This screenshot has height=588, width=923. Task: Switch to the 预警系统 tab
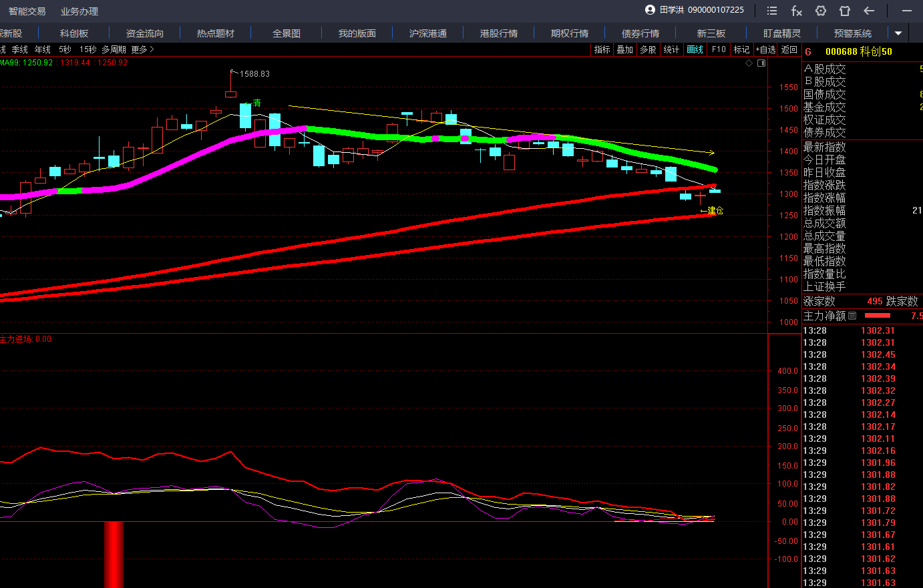pos(853,33)
